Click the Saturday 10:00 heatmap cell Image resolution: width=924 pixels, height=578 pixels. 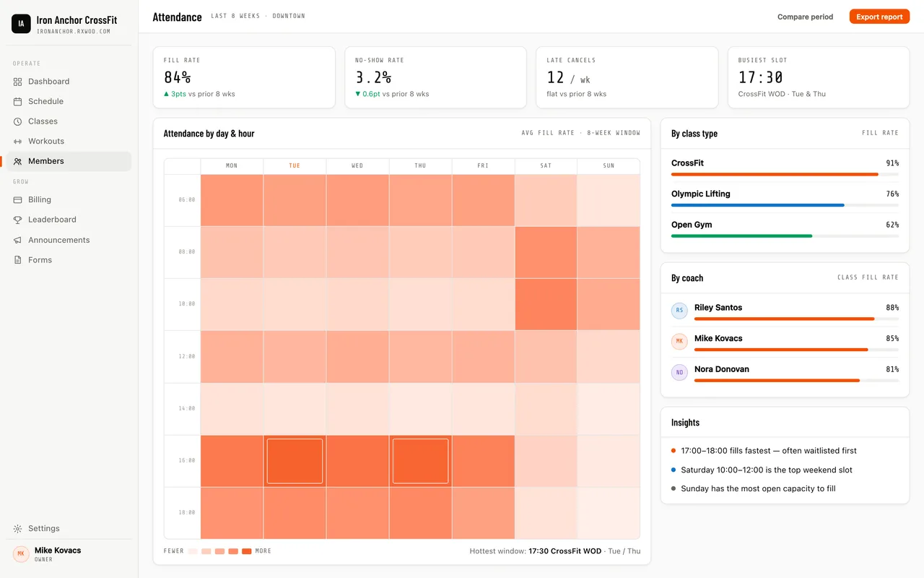tap(546, 304)
